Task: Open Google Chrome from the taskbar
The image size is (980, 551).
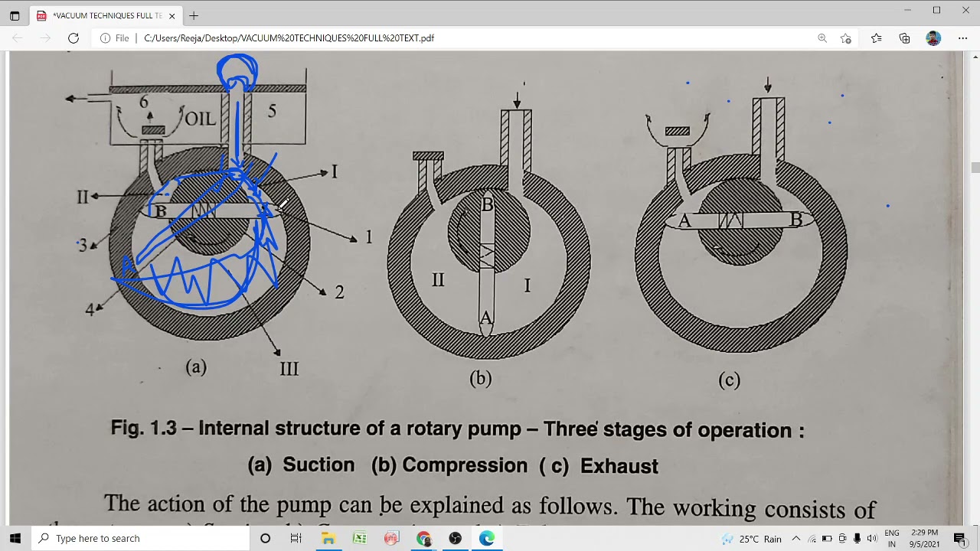Action: pyautogui.click(x=423, y=538)
